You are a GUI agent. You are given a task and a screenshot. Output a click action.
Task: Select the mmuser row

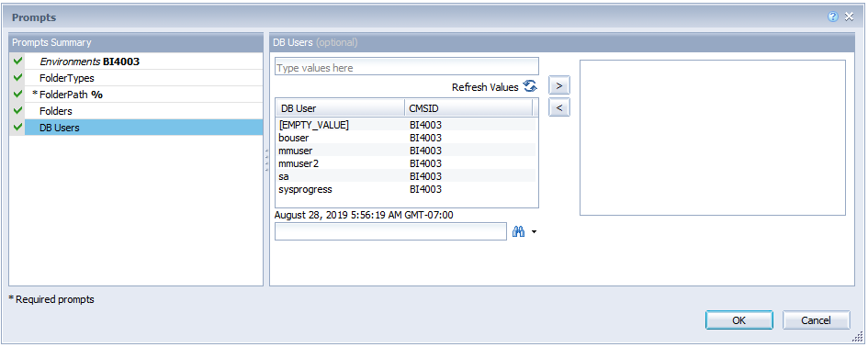pyautogui.click(x=406, y=151)
